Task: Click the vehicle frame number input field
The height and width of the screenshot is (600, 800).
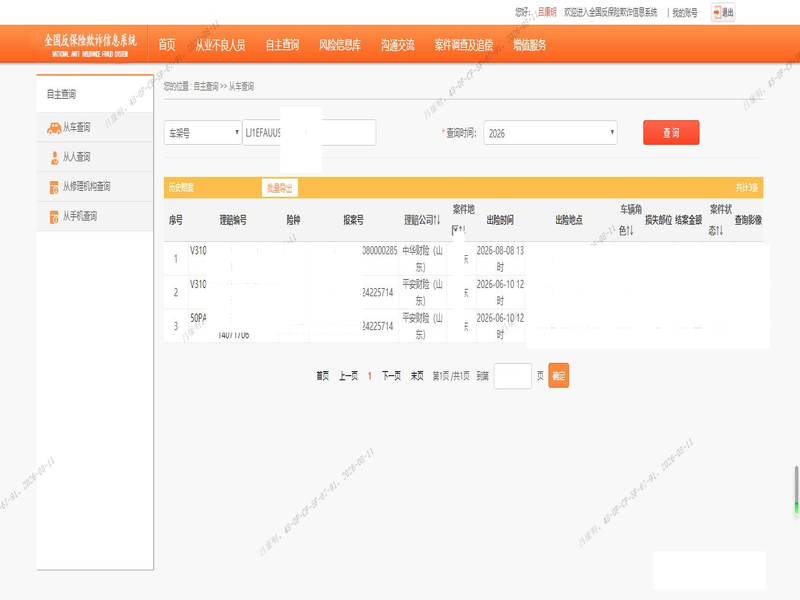Action: [x=309, y=133]
